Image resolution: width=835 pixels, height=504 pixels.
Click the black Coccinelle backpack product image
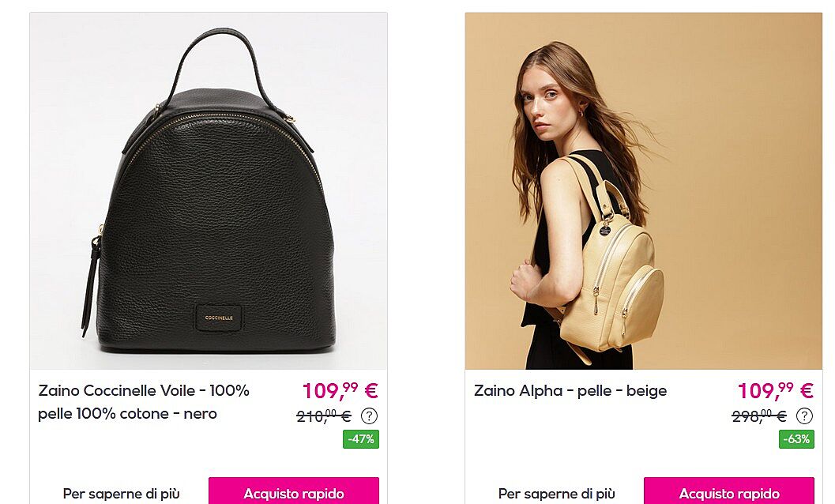[x=209, y=190]
